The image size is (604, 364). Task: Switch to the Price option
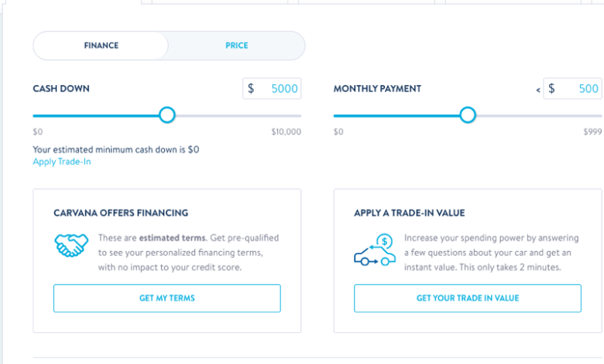236,46
